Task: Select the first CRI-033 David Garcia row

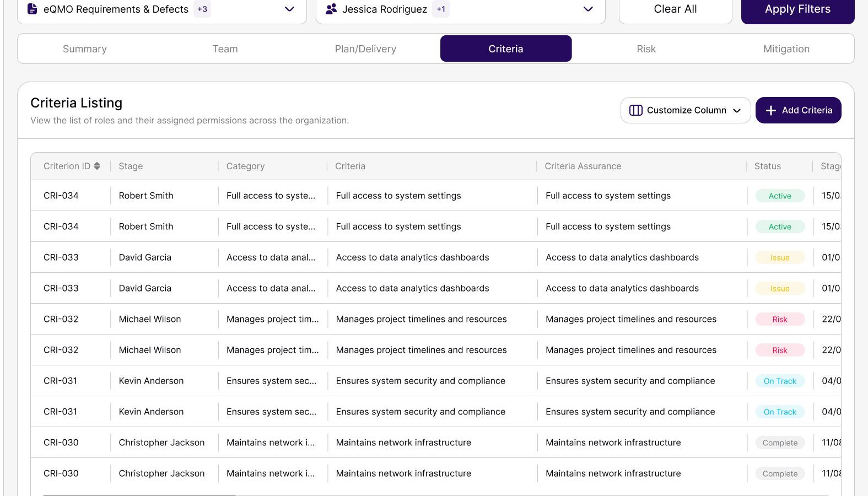Action: 435,257
